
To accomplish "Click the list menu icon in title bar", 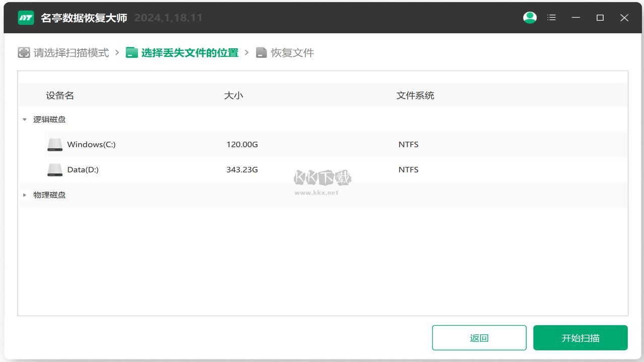I will (x=551, y=17).
